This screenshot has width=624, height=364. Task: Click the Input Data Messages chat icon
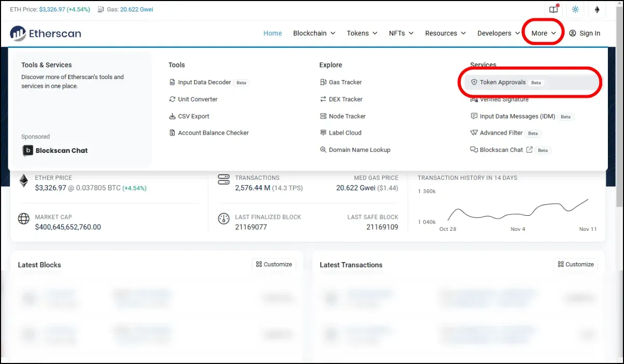474,116
